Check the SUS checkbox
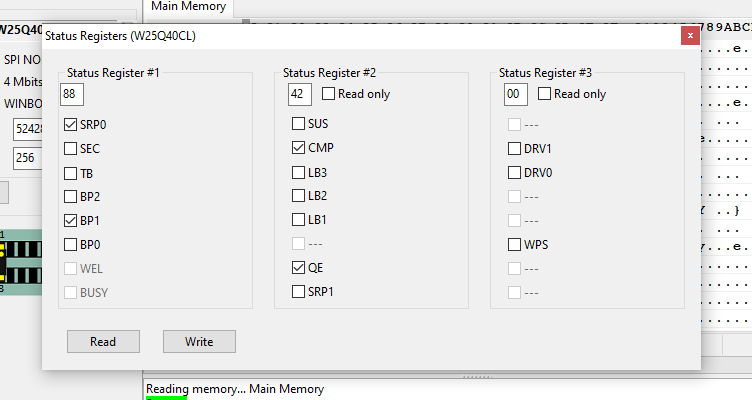752x400 pixels. (298, 125)
